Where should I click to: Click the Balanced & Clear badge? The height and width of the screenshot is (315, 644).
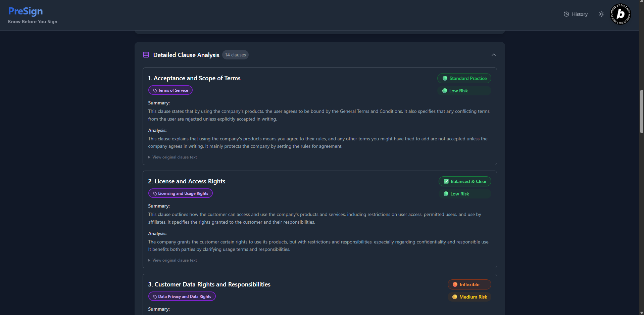pos(465,181)
